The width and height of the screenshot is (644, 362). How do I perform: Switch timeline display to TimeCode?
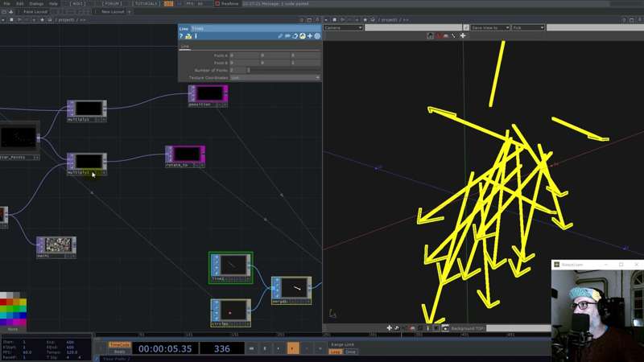[119, 345]
